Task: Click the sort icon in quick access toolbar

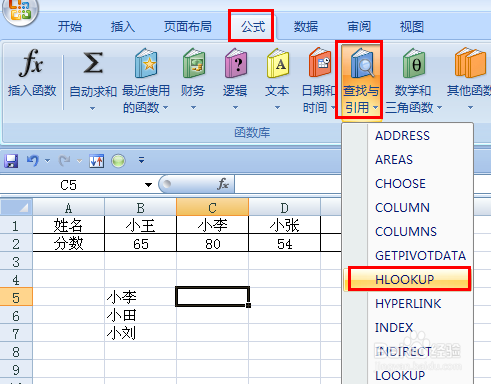Action: point(97,161)
